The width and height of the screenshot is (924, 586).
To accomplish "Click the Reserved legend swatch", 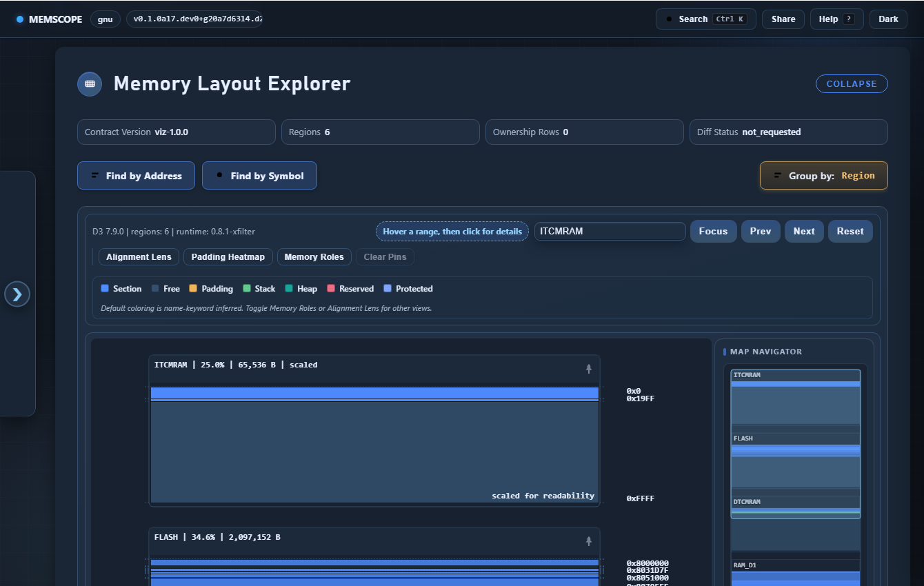I will 331,289.
